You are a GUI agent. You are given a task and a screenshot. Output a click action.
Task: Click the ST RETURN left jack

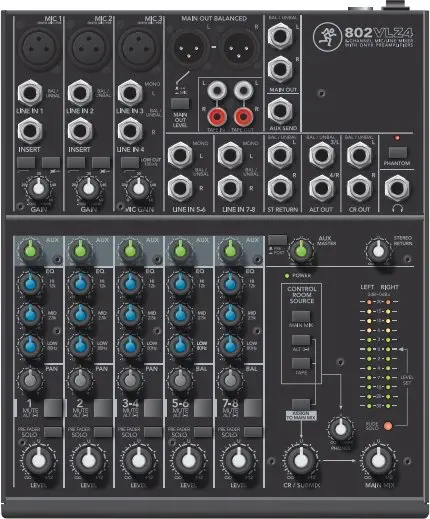click(280, 155)
